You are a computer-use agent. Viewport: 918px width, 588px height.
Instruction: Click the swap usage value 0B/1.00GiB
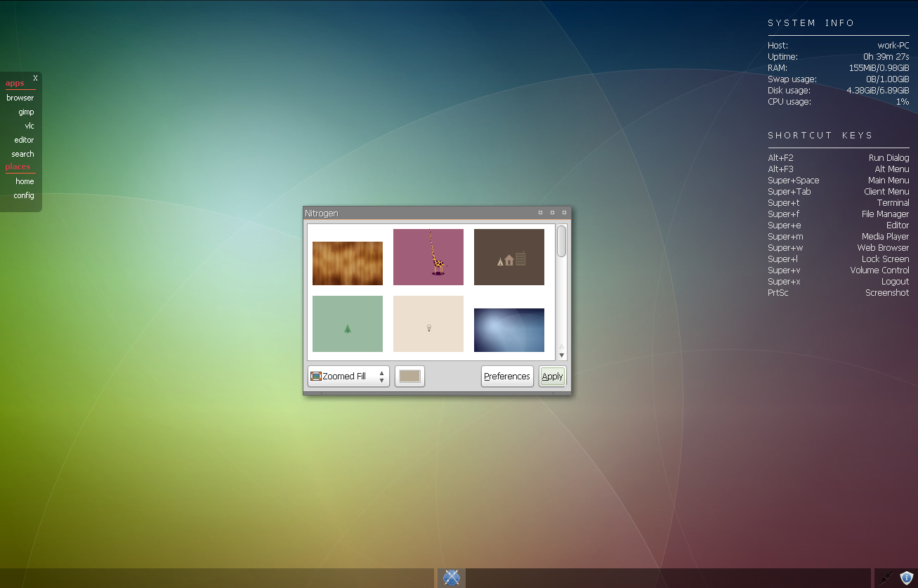click(x=888, y=79)
